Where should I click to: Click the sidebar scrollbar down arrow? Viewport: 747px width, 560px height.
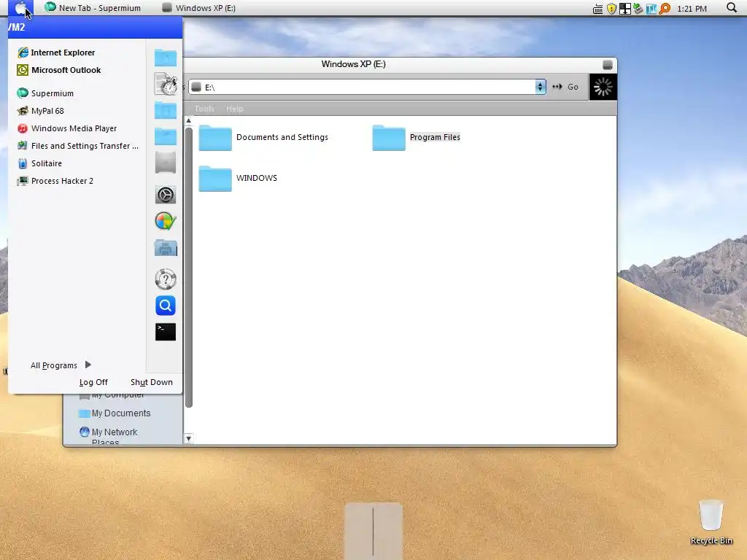coord(189,438)
